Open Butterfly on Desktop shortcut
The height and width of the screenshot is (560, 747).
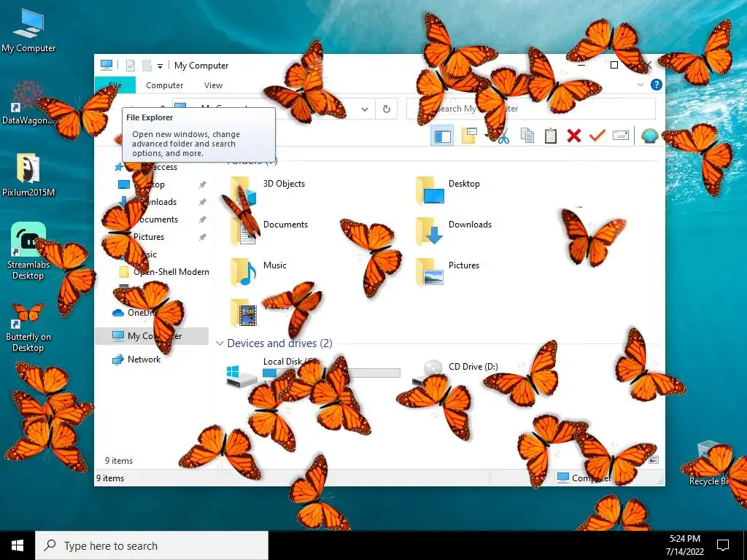(x=28, y=327)
